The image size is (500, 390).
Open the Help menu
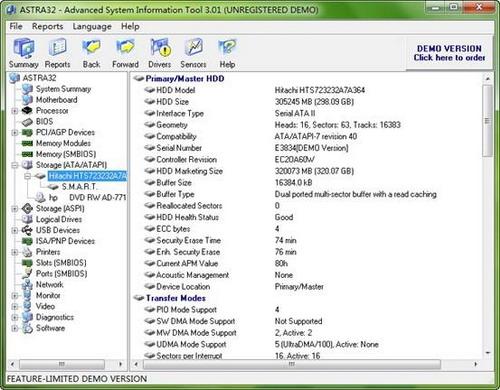130,26
